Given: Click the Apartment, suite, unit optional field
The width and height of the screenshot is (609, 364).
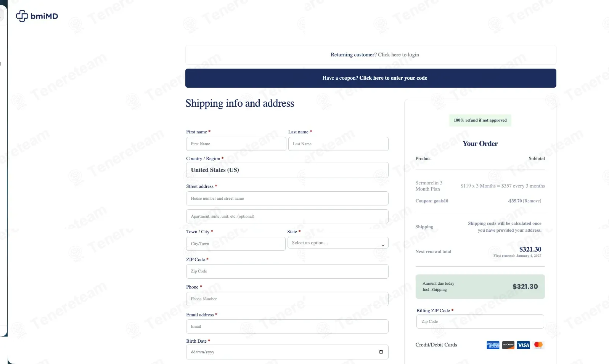Looking at the screenshot, I should point(287,216).
